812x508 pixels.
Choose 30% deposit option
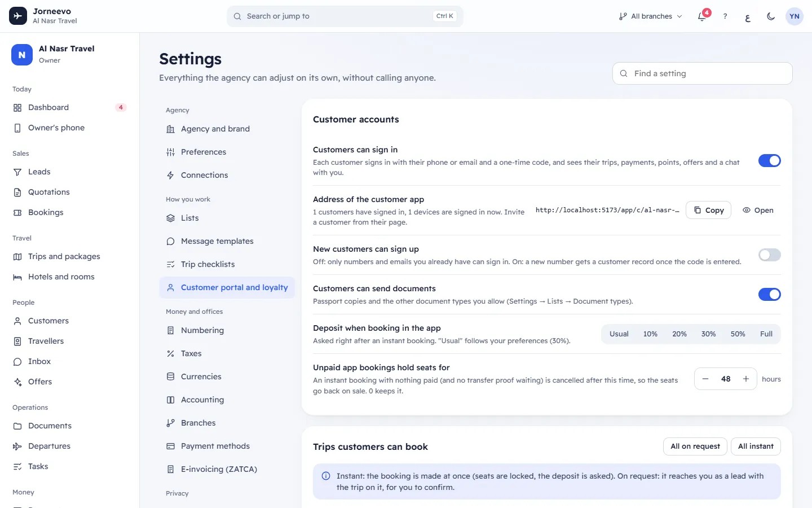tap(708, 334)
